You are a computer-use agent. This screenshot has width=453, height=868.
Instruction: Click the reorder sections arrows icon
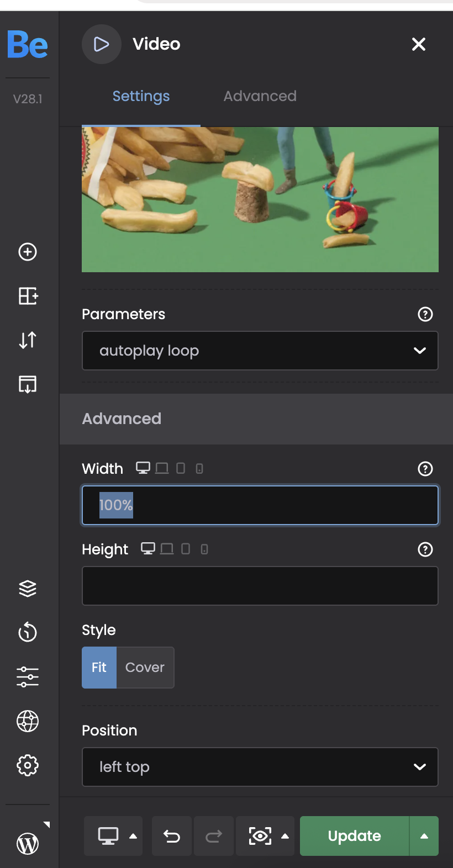pyautogui.click(x=28, y=340)
